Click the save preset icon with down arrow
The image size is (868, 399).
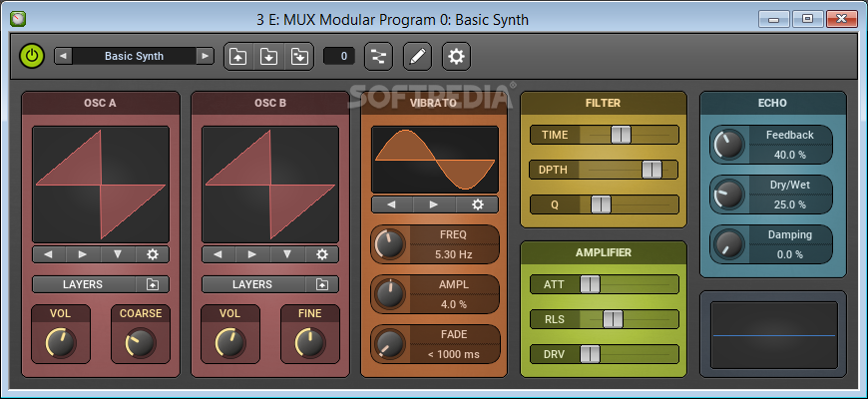[x=268, y=57]
